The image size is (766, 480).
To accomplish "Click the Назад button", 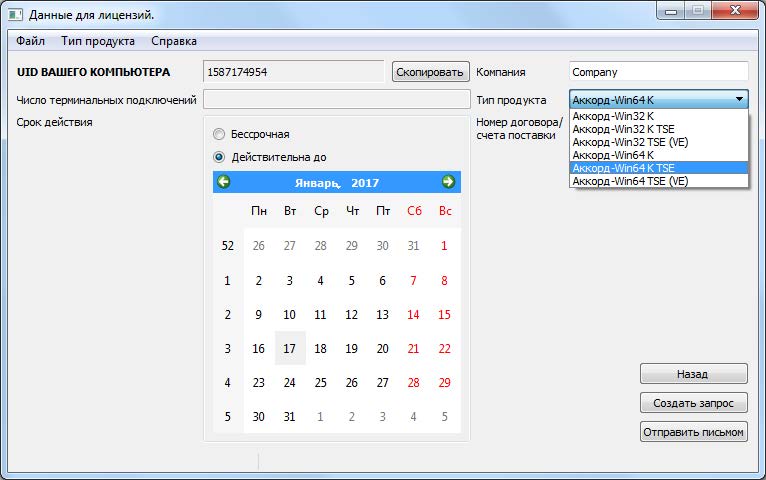I will tap(693, 374).
